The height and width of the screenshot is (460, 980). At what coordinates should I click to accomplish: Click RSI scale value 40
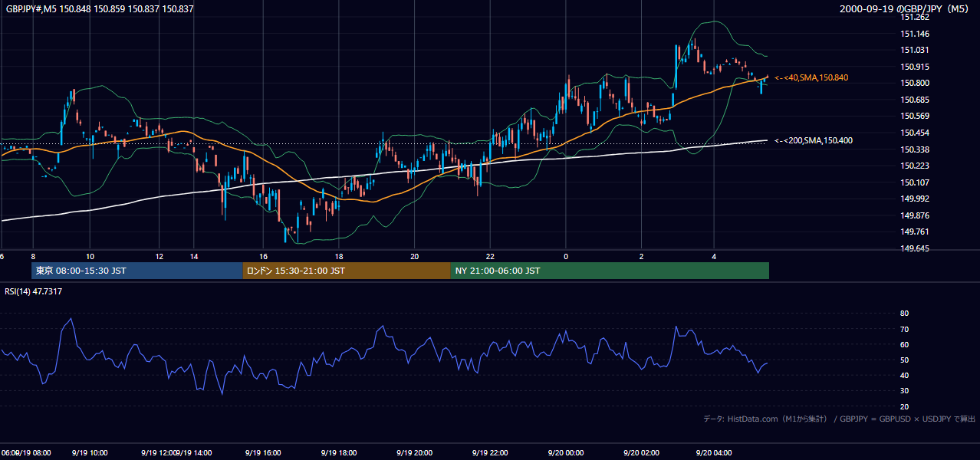tap(904, 375)
